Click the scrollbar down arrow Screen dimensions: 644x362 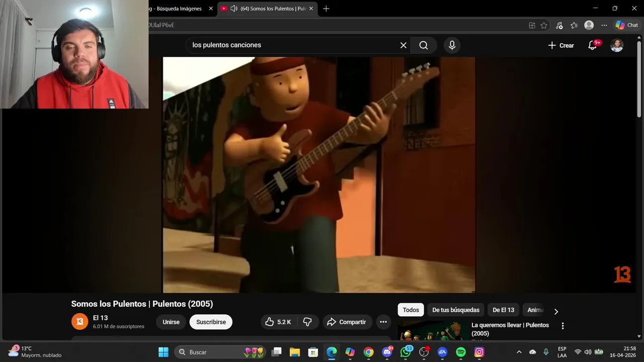pos(639,336)
